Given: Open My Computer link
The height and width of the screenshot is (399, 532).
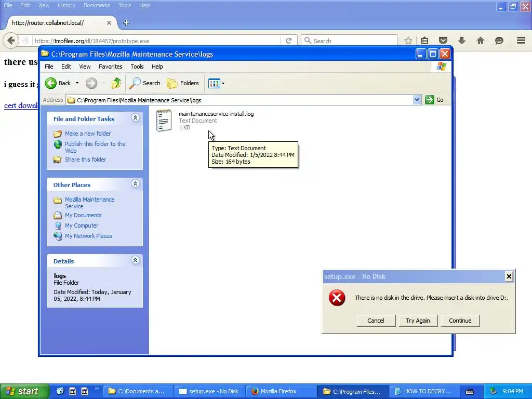Looking at the screenshot, I should pos(82,225).
